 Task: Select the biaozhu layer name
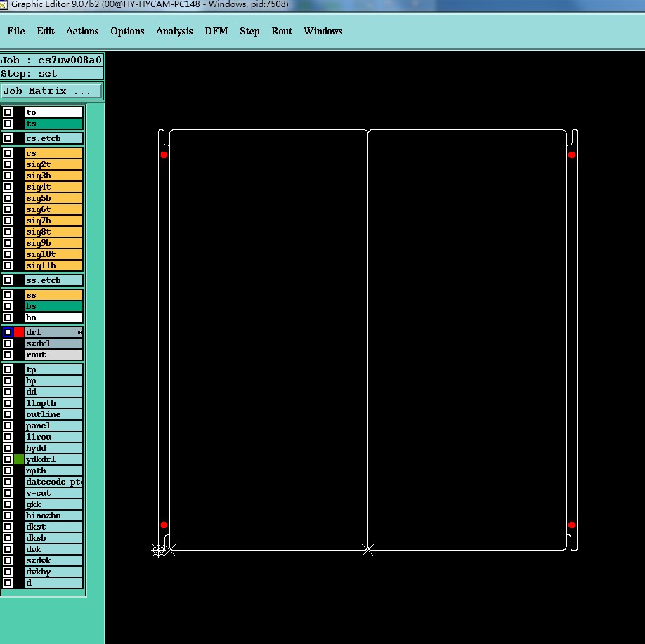click(x=54, y=515)
